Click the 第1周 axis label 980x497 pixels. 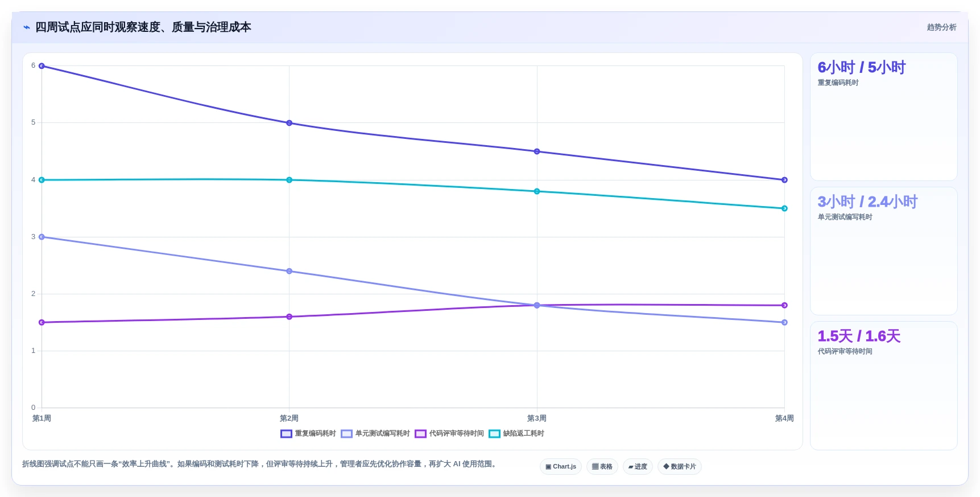[42, 418]
